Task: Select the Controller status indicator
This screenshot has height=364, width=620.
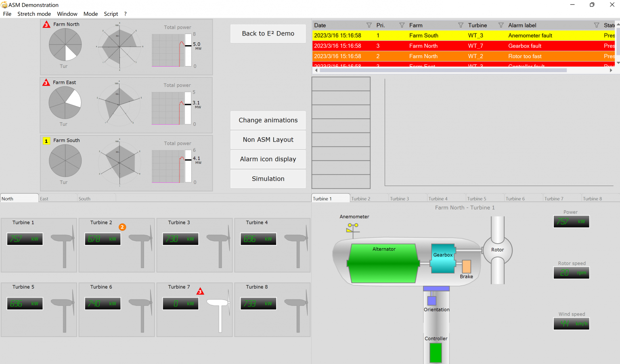Action: click(436, 353)
